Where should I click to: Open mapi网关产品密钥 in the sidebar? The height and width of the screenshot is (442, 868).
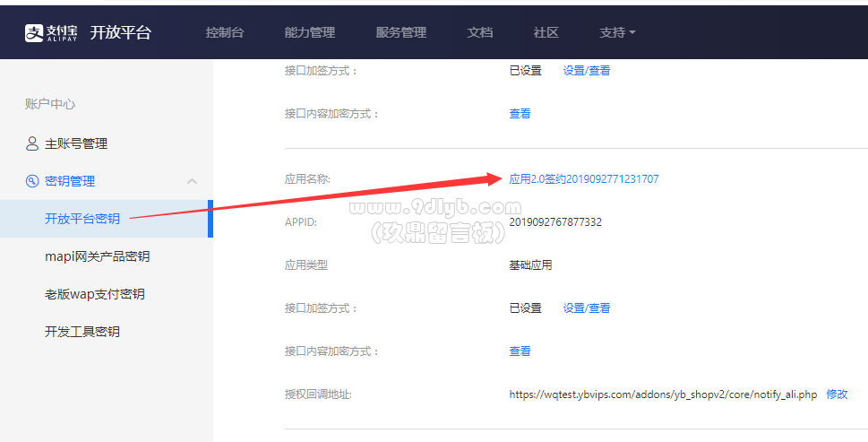tap(97, 256)
